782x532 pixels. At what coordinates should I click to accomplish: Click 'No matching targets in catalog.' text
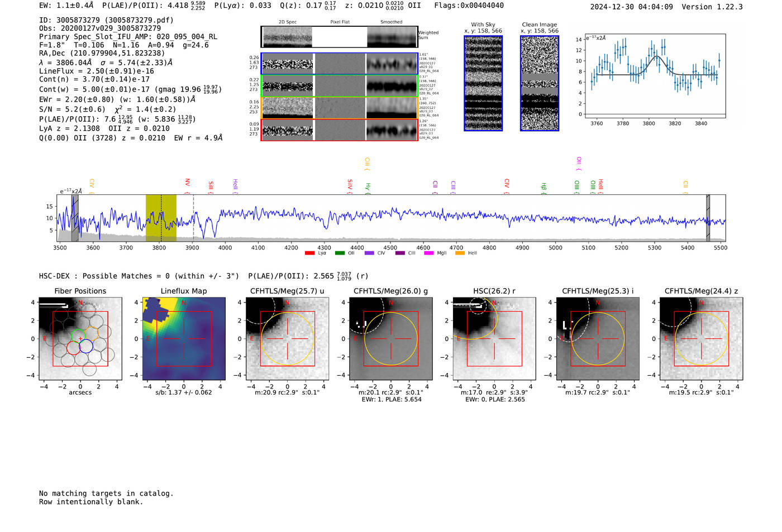point(106,493)
